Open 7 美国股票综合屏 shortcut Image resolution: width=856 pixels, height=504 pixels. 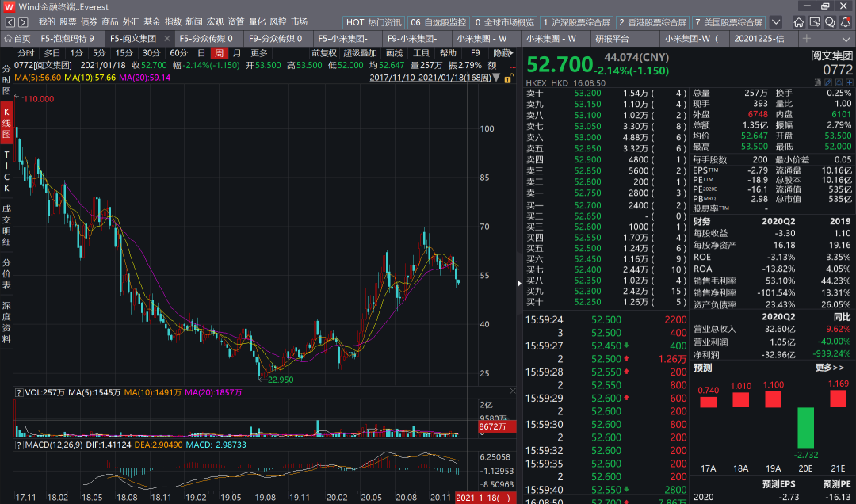pos(729,22)
